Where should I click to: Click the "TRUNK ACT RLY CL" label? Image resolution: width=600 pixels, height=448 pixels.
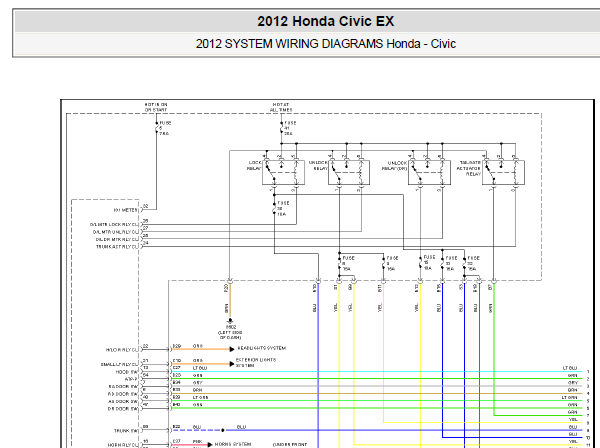(x=117, y=247)
